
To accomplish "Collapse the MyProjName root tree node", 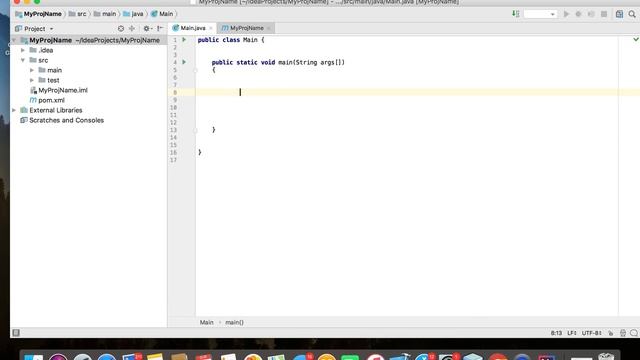I will pos(14,40).
